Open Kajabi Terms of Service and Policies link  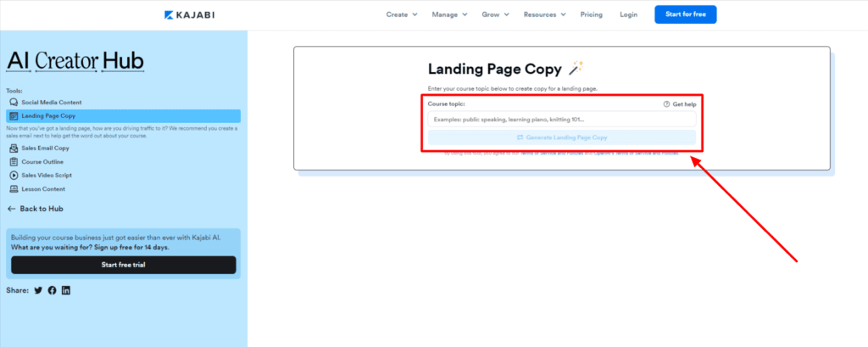[550, 154]
